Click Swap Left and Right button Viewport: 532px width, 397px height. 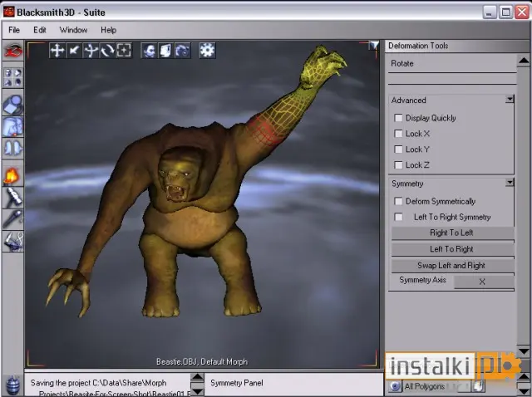coord(452,266)
